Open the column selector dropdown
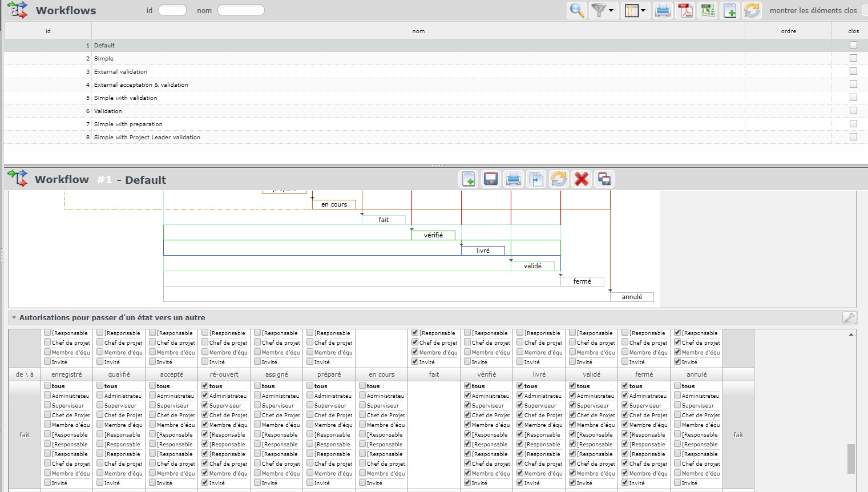 click(x=635, y=10)
